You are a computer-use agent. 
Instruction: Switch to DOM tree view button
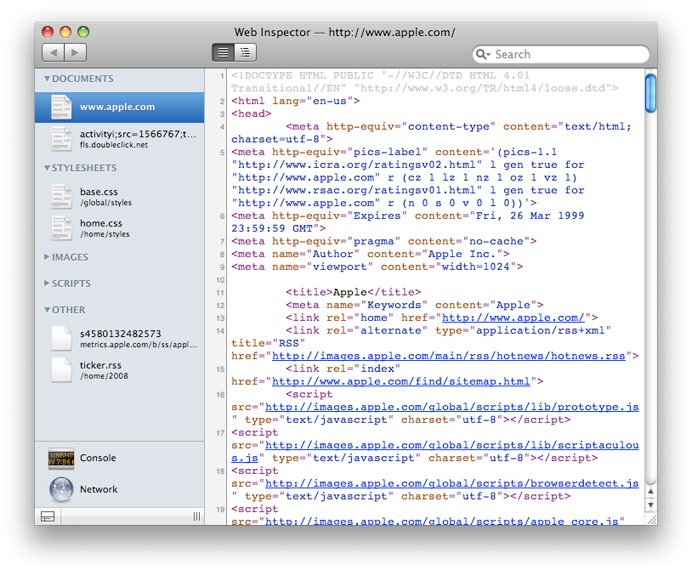[245, 53]
